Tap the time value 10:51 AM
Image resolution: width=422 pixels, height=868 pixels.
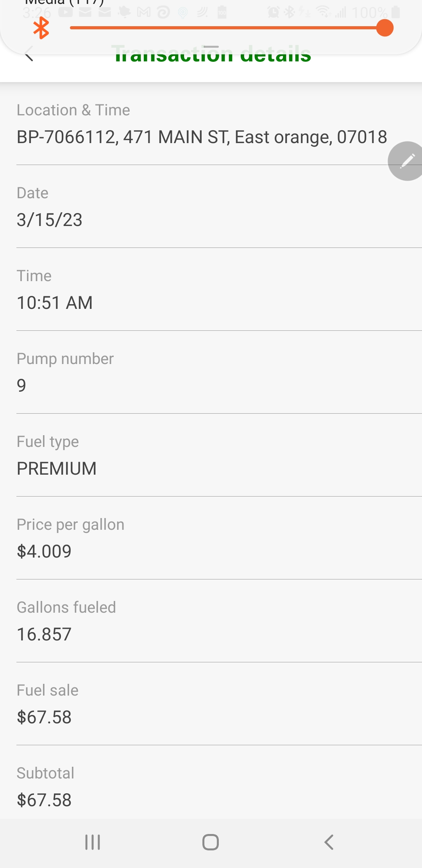click(55, 303)
